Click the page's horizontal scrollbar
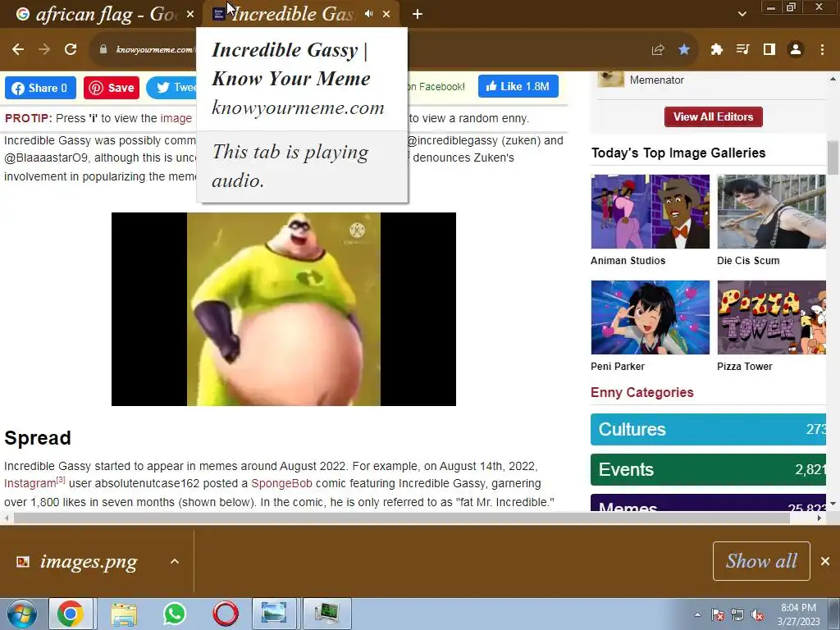The image size is (840, 630). point(402,518)
